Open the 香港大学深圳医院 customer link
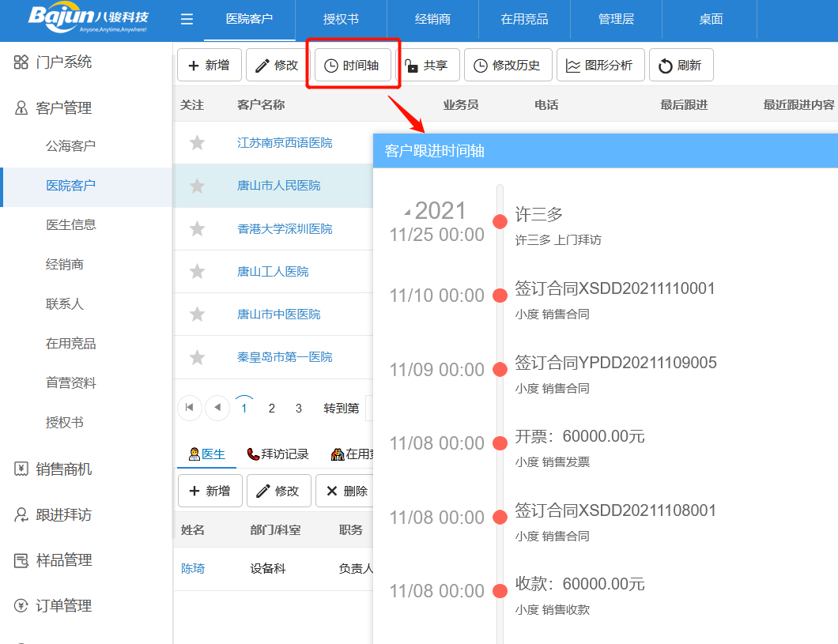This screenshot has height=644, width=838. [x=285, y=229]
